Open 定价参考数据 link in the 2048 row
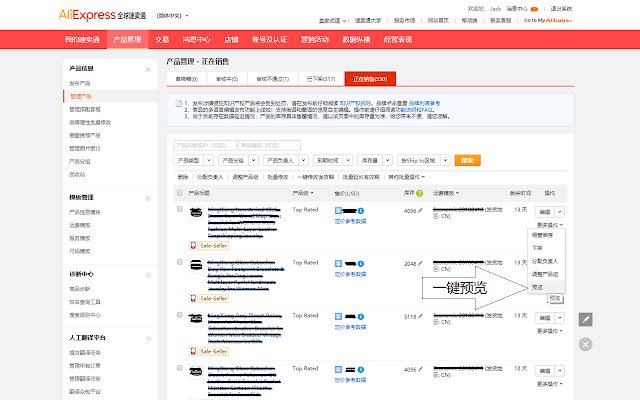The image size is (640, 400). pos(350,274)
